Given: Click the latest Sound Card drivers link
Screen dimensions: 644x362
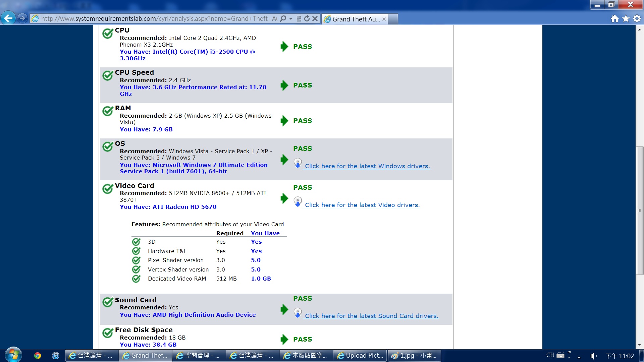Looking at the screenshot, I should pyautogui.click(x=371, y=316).
